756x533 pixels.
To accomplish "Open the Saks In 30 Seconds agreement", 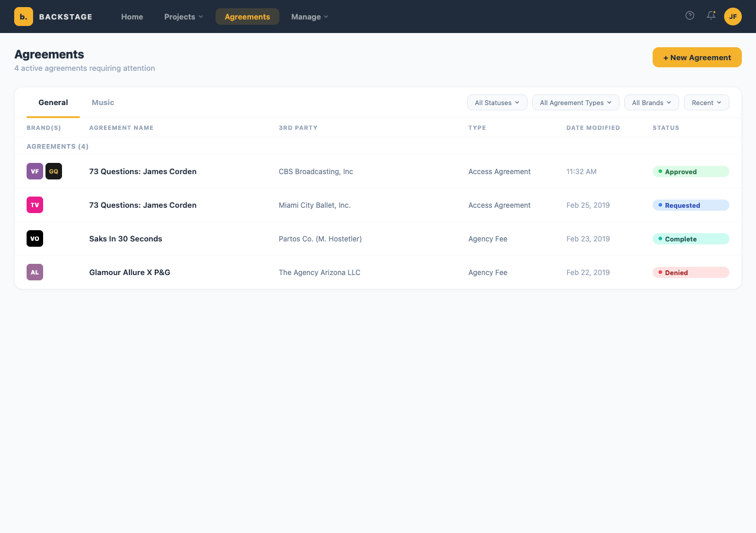I will pyautogui.click(x=126, y=239).
